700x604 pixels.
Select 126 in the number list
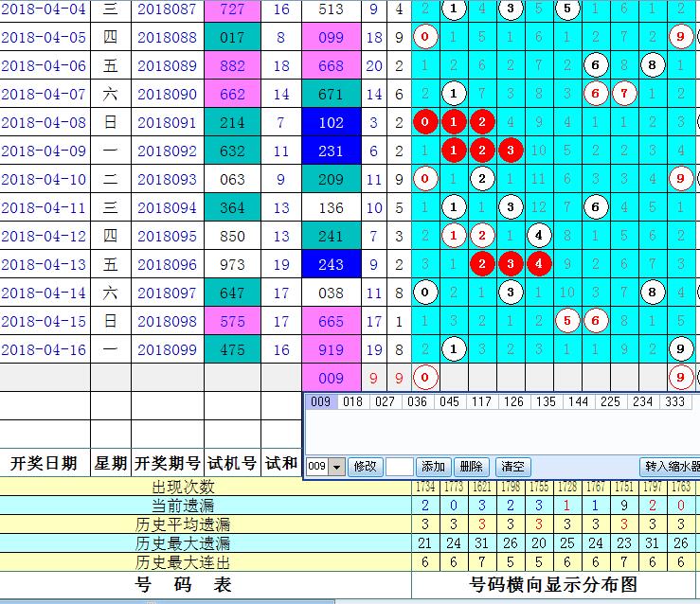(x=513, y=402)
